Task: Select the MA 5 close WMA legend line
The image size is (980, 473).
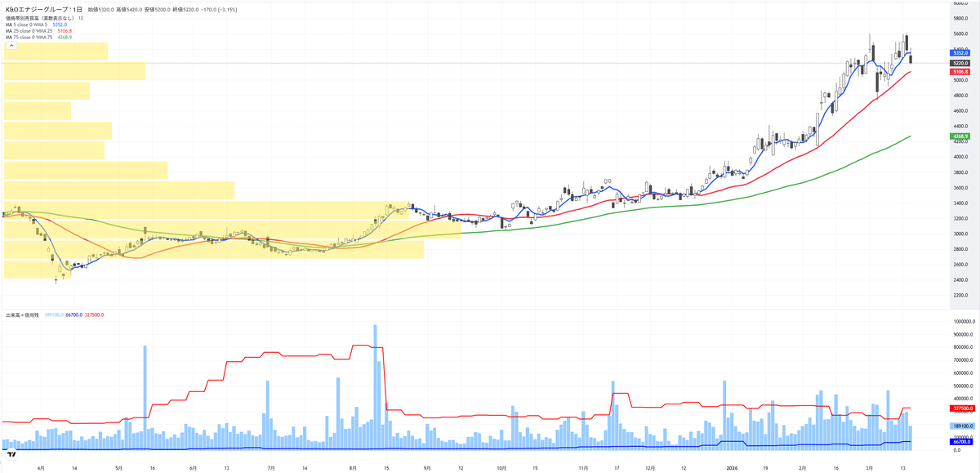Action: click(x=27, y=25)
